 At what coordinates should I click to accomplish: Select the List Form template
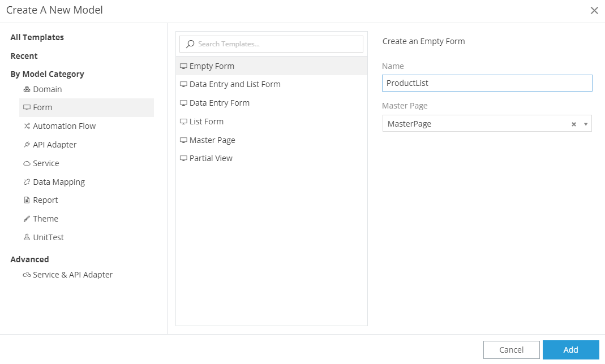click(206, 122)
